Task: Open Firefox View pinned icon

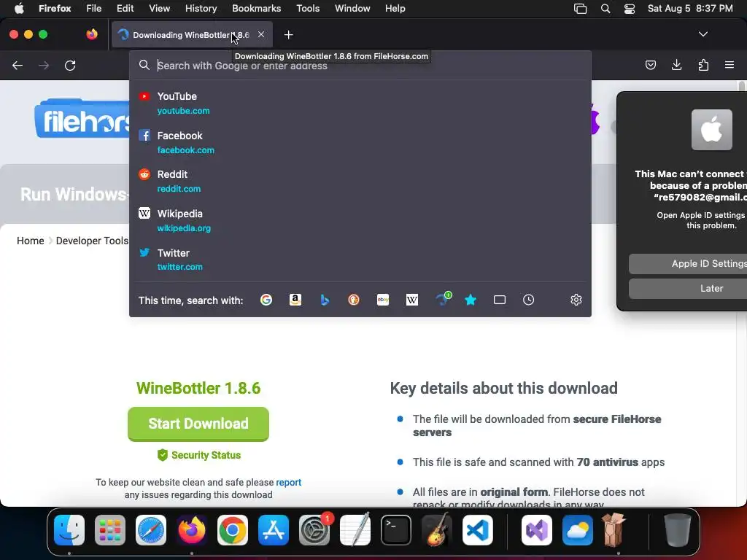Action: click(x=92, y=34)
